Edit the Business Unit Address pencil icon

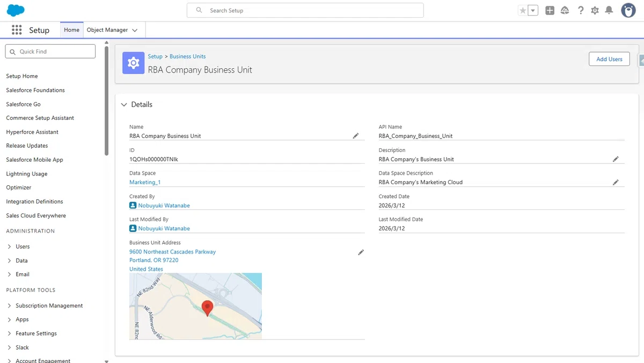click(361, 252)
